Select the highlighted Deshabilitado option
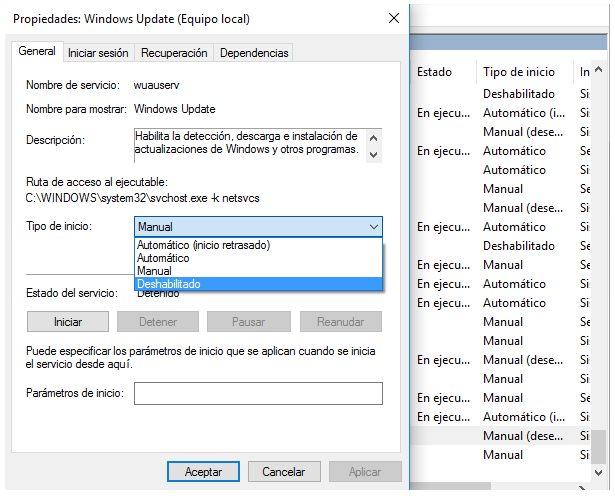The image size is (615, 500). coord(168,284)
